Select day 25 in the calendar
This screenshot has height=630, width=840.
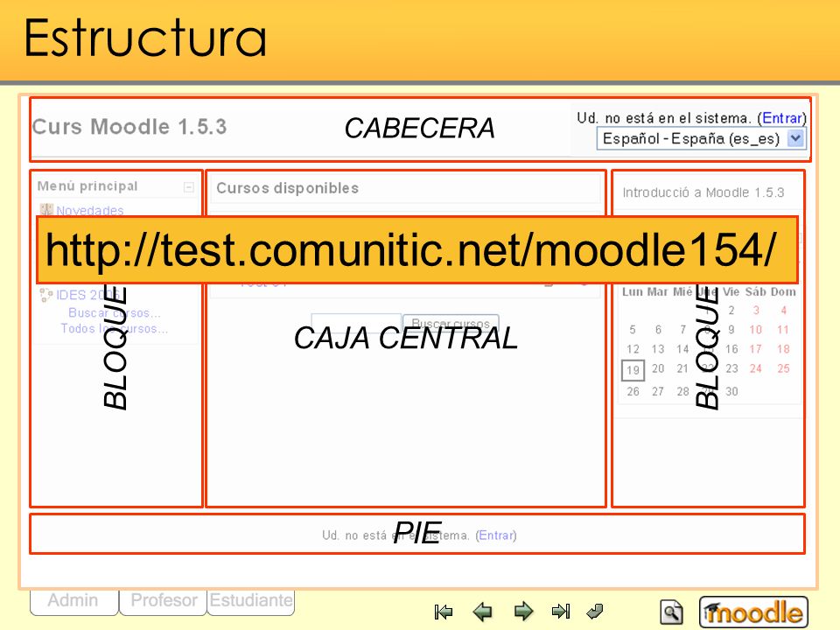(783, 368)
